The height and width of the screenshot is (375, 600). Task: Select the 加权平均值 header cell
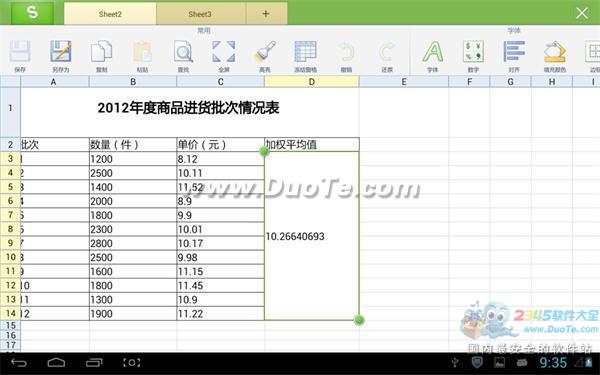(x=312, y=145)
